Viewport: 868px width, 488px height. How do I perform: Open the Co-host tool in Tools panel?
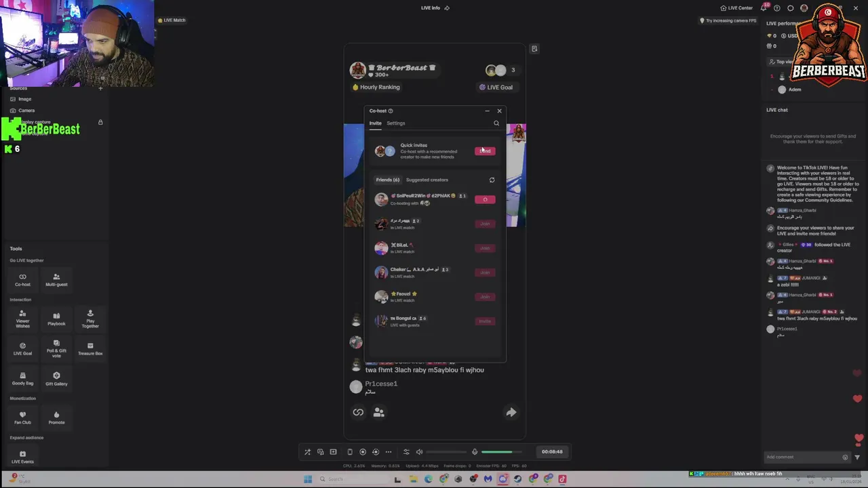pyautogui.click(x=22, y=279)
